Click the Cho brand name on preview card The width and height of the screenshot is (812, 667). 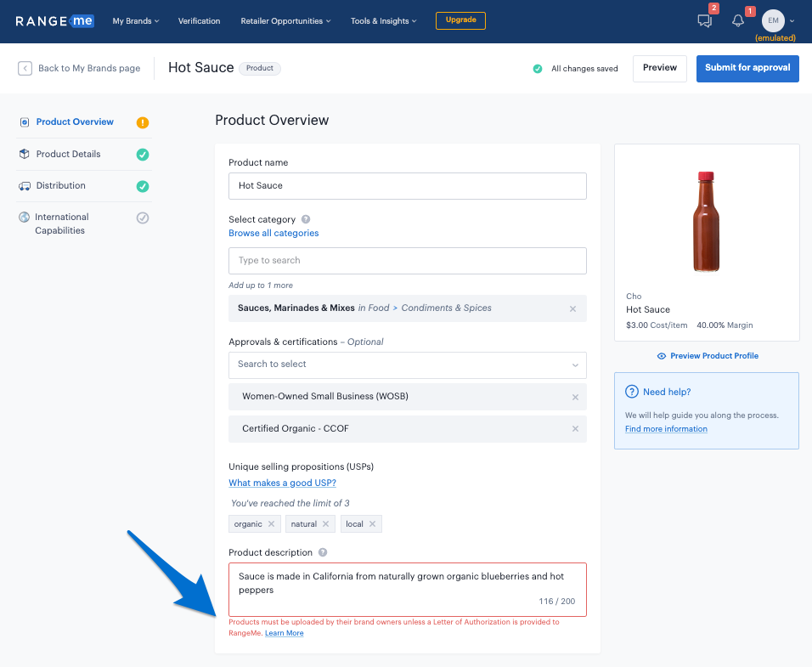[x=634, y=297]
